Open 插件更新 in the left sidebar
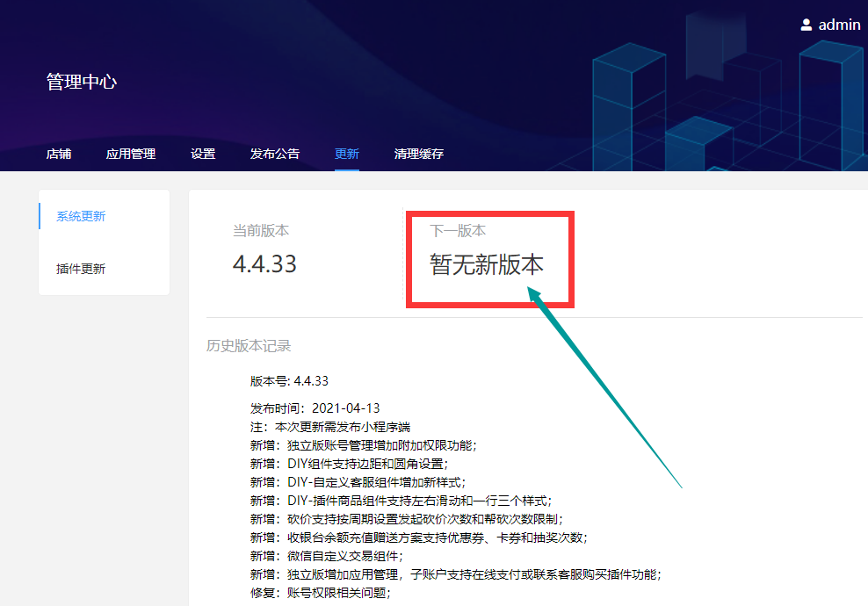The width and height of the screenshot is (868, 606). point(81,269)
